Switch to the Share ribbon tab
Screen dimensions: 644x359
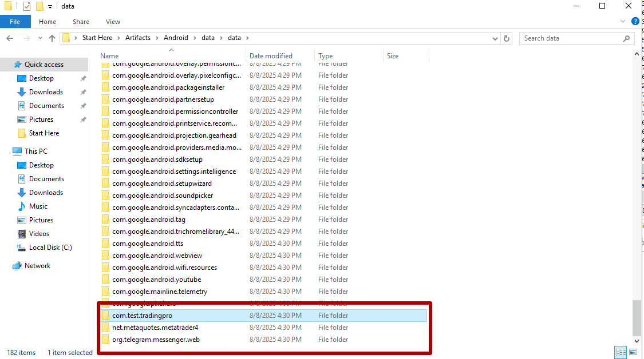81,22
